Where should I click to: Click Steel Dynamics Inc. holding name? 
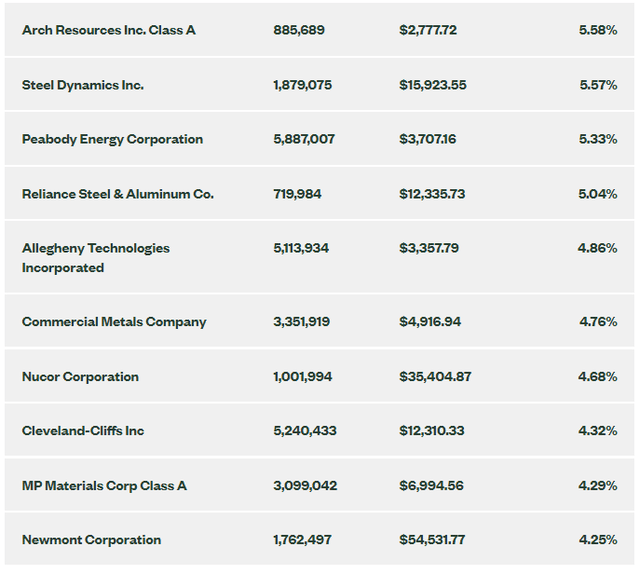[x=83, y=85]
